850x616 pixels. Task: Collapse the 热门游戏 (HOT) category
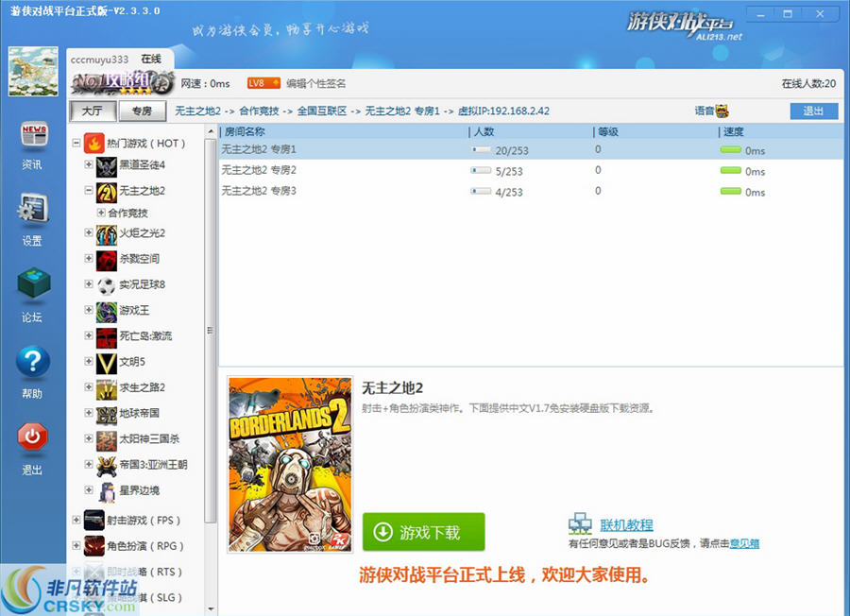(76, 144)
